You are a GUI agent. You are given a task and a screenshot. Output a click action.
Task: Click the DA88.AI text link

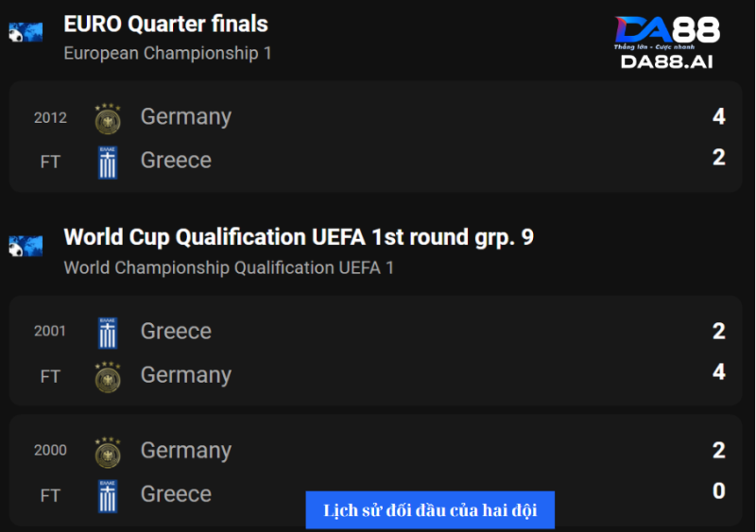point(667,61)
